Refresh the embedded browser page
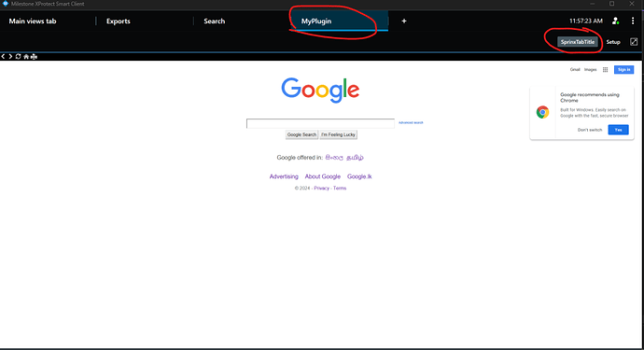This screenshot has width=644, height=350. click(18, 56)
